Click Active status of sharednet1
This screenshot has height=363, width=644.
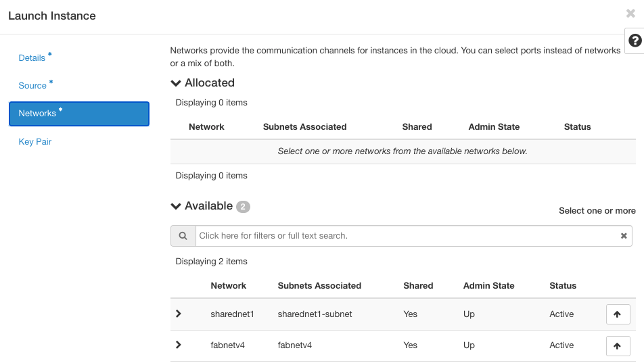tap(561, 314)
